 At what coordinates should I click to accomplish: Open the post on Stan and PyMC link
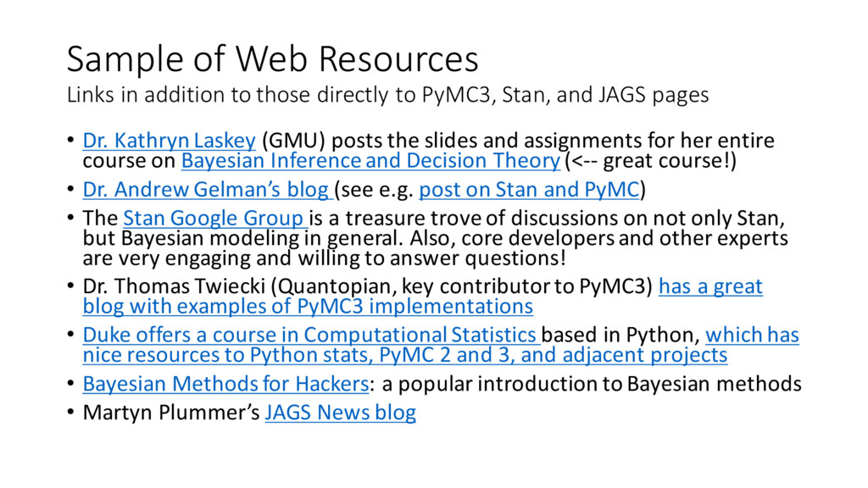[529, 189]
